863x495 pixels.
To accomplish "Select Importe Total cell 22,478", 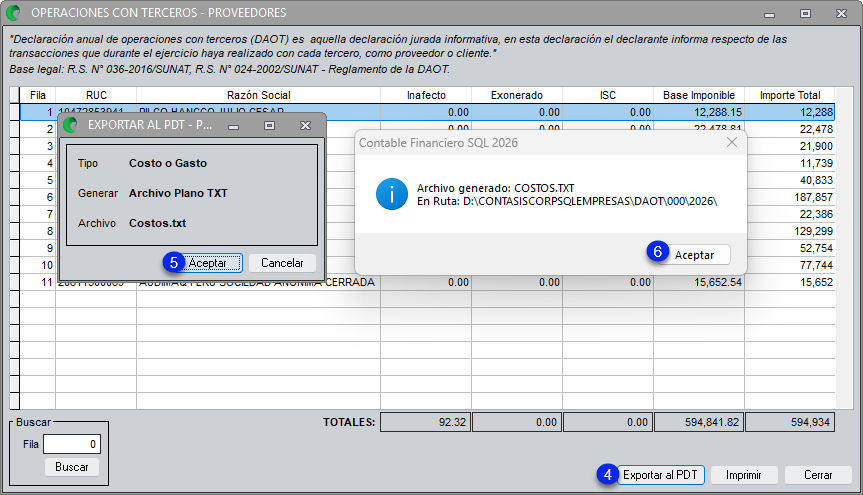I will pos(790,129).
